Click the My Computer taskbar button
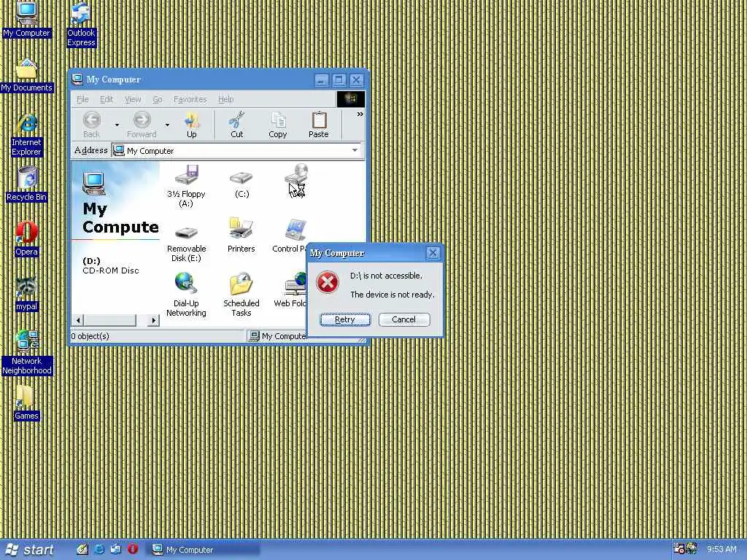 (x=204, y=550)
